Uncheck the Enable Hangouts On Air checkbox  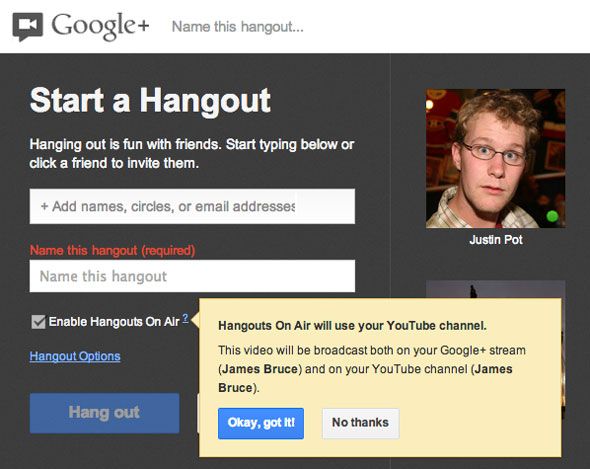[x=38, y=322]
